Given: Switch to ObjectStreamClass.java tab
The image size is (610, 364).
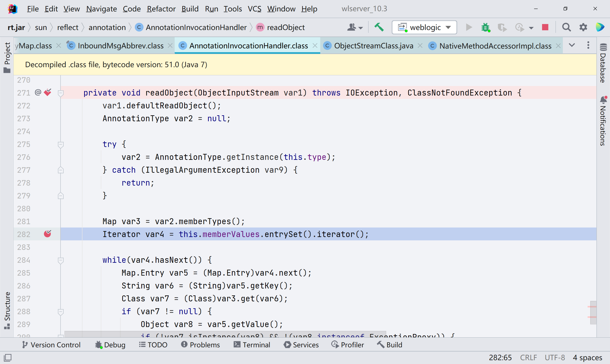Looking at the screenshot, I should coord(373,46).
